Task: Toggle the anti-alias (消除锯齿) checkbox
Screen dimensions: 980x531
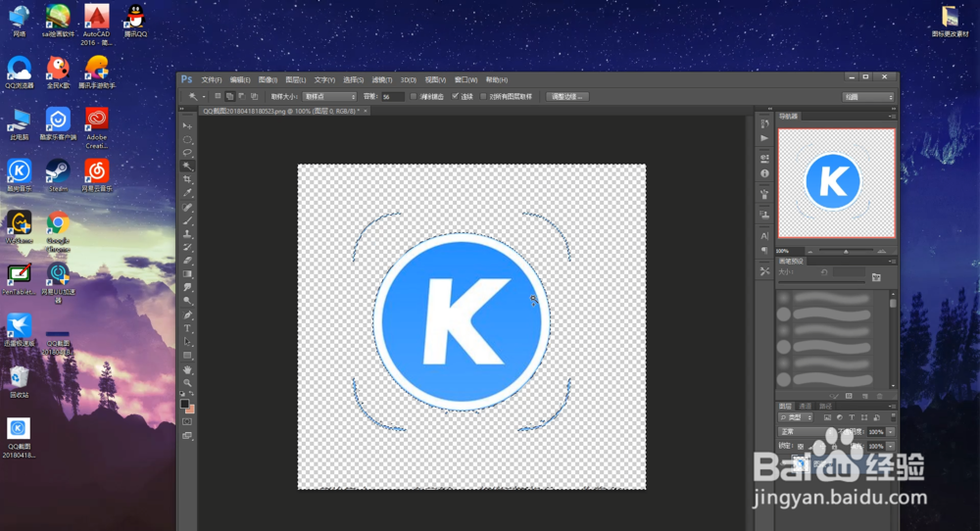Action: [414, 96]
